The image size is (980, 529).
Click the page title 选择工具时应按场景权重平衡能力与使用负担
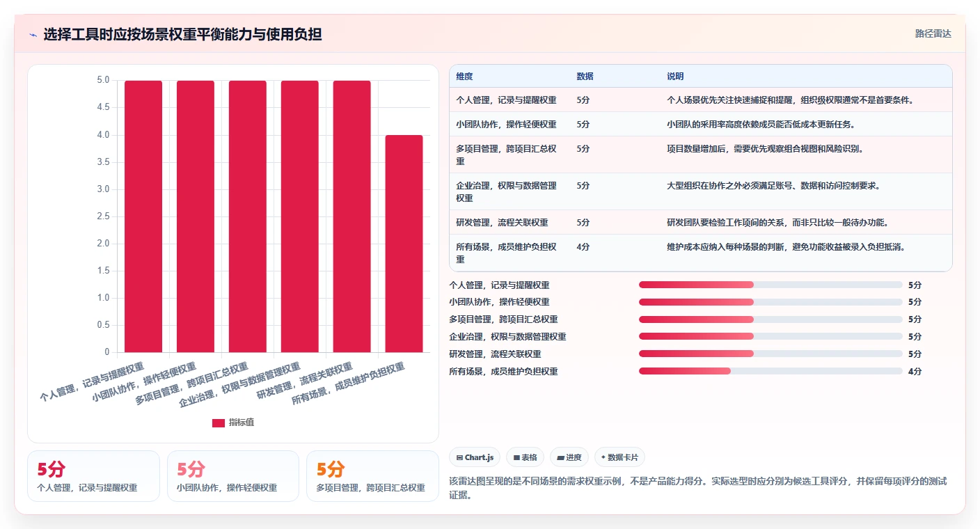[182, 35]
